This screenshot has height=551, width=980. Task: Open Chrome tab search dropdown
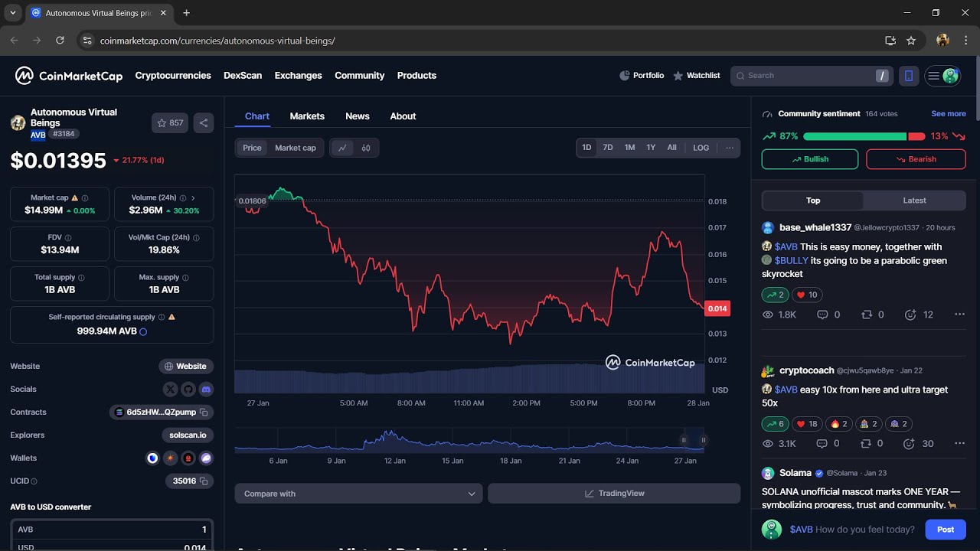[x=13, y=13]
